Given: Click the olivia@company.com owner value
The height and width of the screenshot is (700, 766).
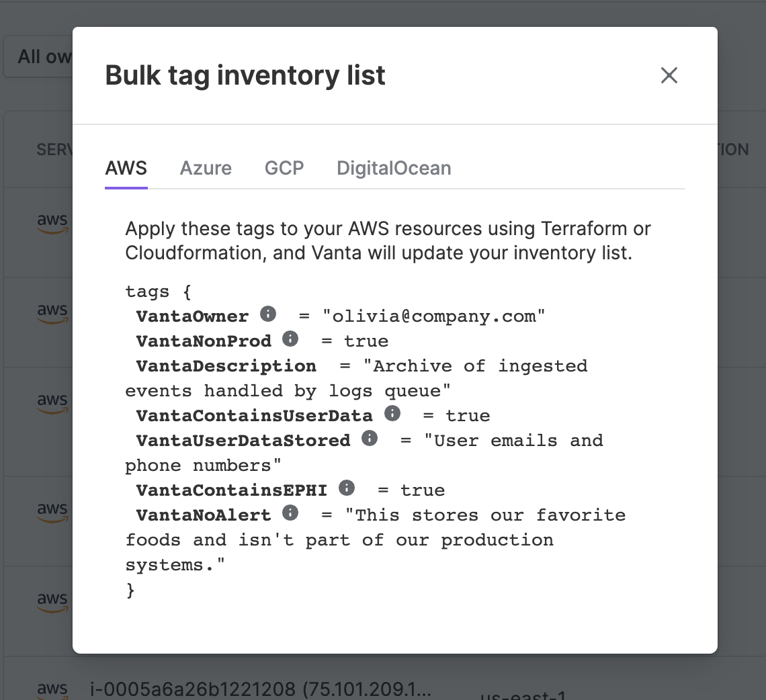Looking at the screenshot, I should (433, 316).
